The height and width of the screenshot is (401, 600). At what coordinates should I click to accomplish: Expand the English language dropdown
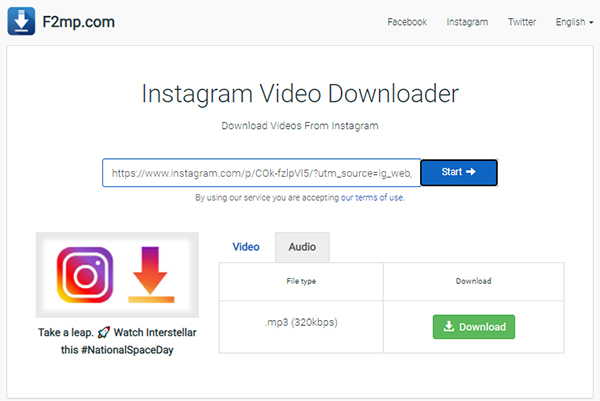pos(574,22)
